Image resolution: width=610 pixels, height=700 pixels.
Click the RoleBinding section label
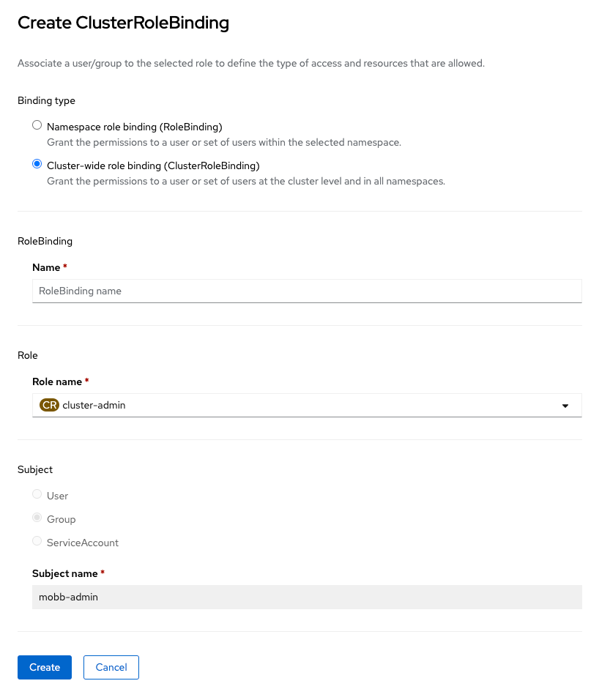coord(45,241)
